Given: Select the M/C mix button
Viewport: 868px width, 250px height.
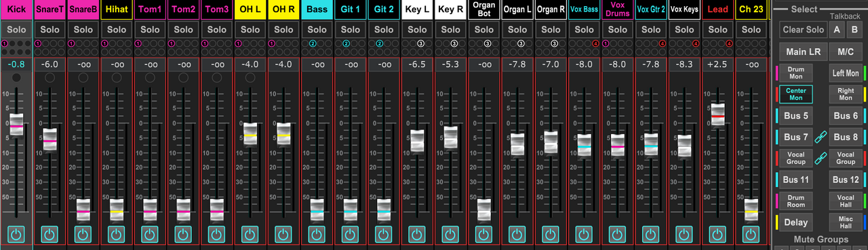Looking at the screenshot, I should coord(846,52).
